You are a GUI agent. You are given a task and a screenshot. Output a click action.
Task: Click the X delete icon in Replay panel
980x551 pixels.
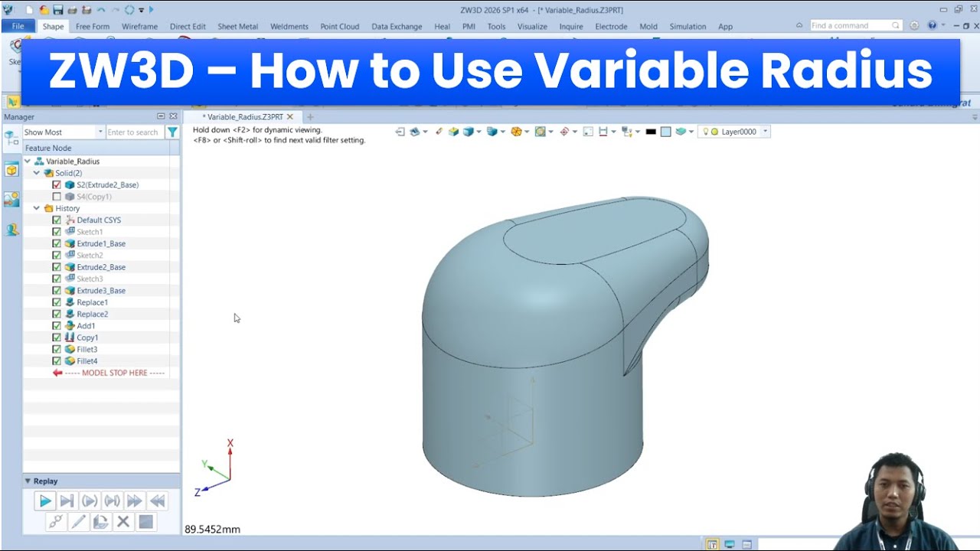pyautogui.click(x=122, y=522)
